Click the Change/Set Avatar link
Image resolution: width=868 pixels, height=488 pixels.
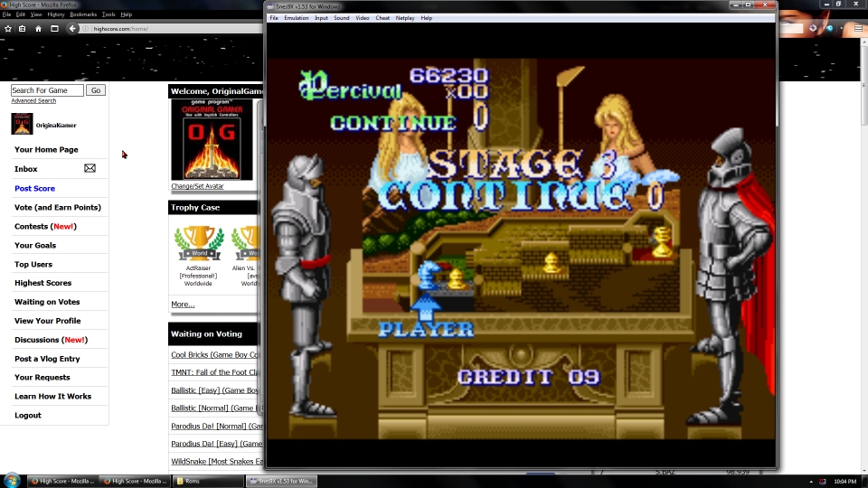(197, 186)
